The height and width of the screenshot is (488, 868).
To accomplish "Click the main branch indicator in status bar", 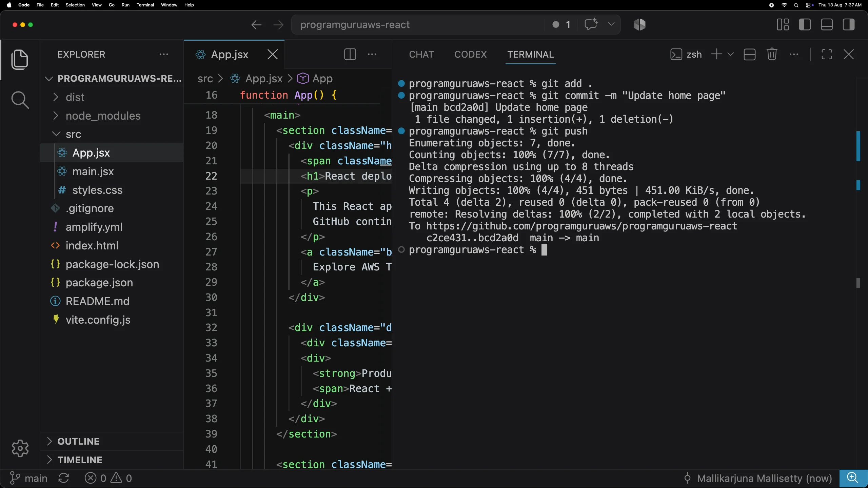I will [x=28, y=478].
